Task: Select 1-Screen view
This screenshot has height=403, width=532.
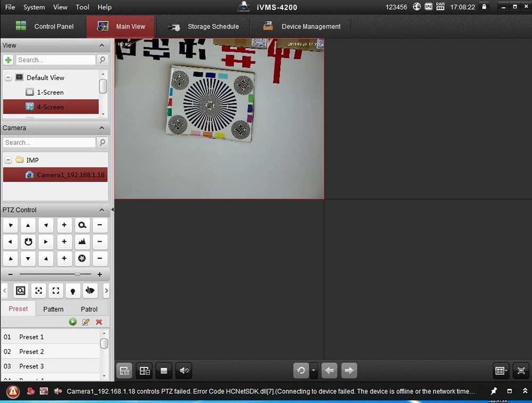Action: [x=51, y=92]
